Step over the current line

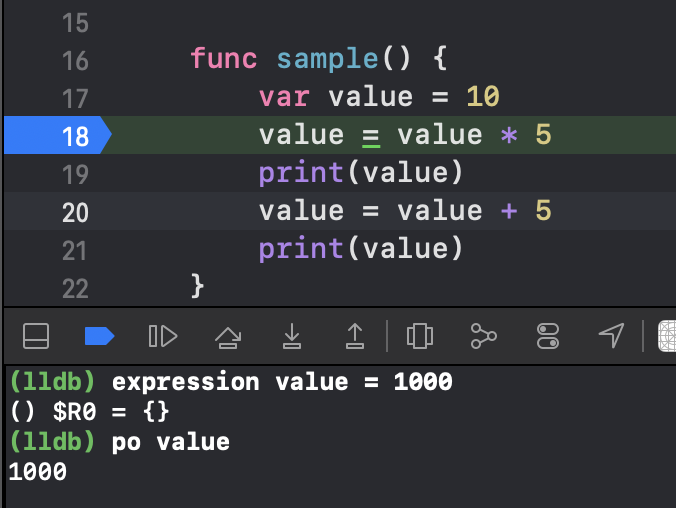tap(228, 337)
